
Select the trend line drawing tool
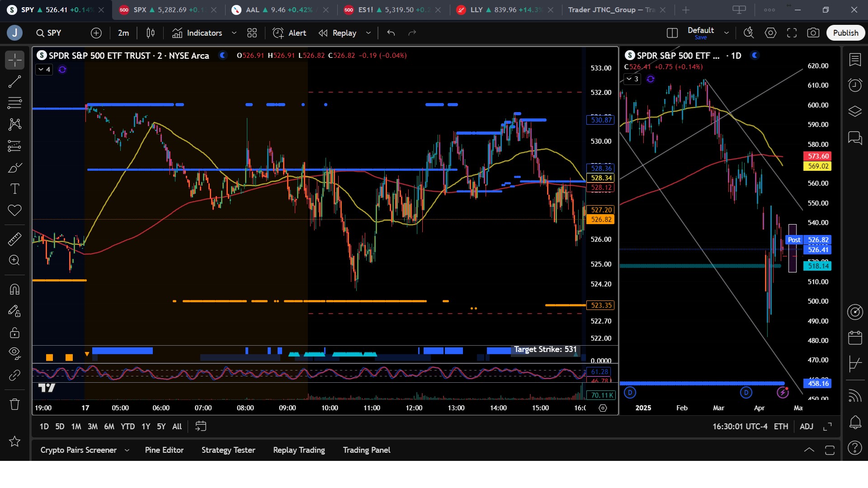click(14, 82)
